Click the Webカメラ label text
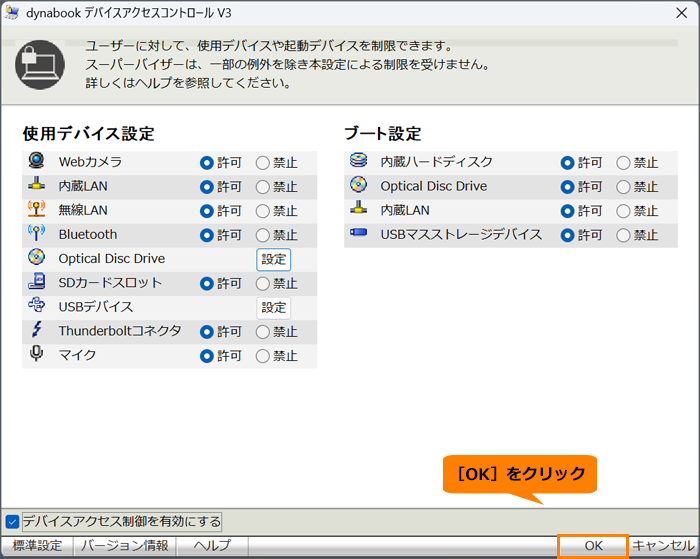 (x=90, y=162)
